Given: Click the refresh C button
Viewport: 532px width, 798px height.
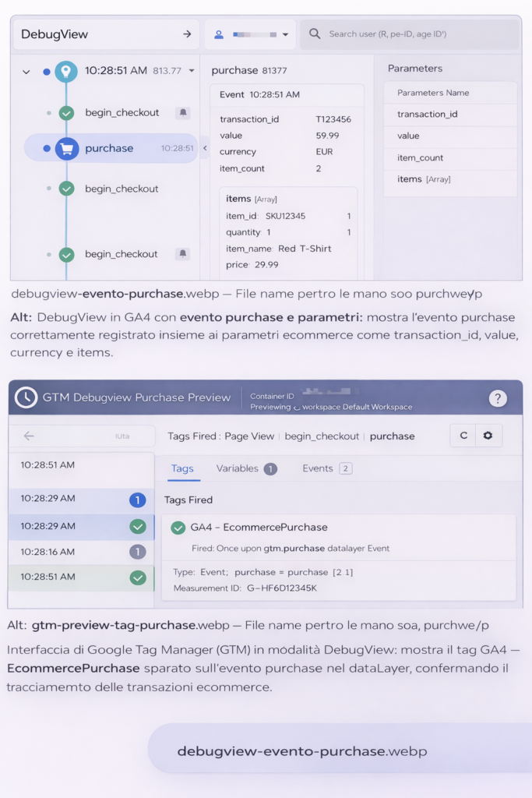Looking at the screenshot, I should 463,436.
